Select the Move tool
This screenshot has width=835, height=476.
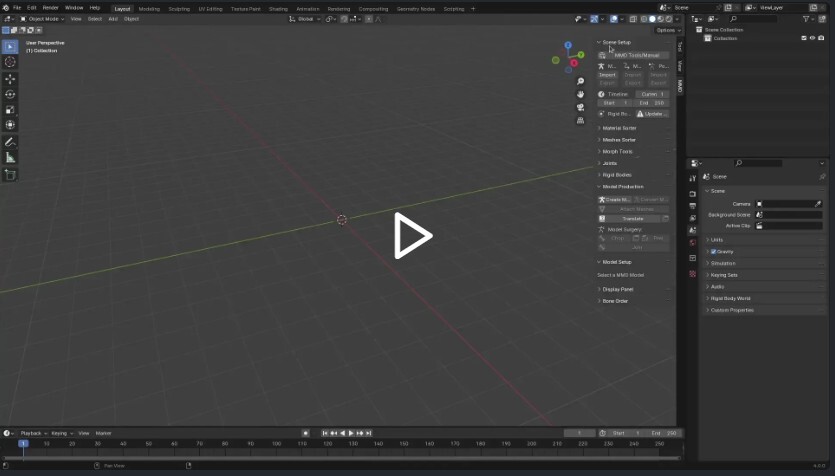10,79
